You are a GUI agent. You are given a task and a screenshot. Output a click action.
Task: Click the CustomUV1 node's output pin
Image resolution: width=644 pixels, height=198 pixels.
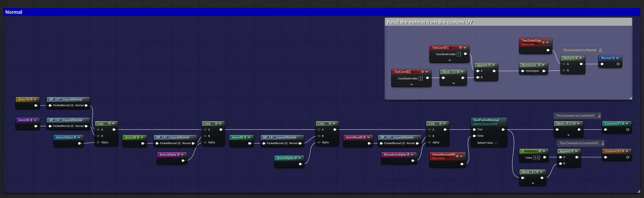[x=628, y=129]
